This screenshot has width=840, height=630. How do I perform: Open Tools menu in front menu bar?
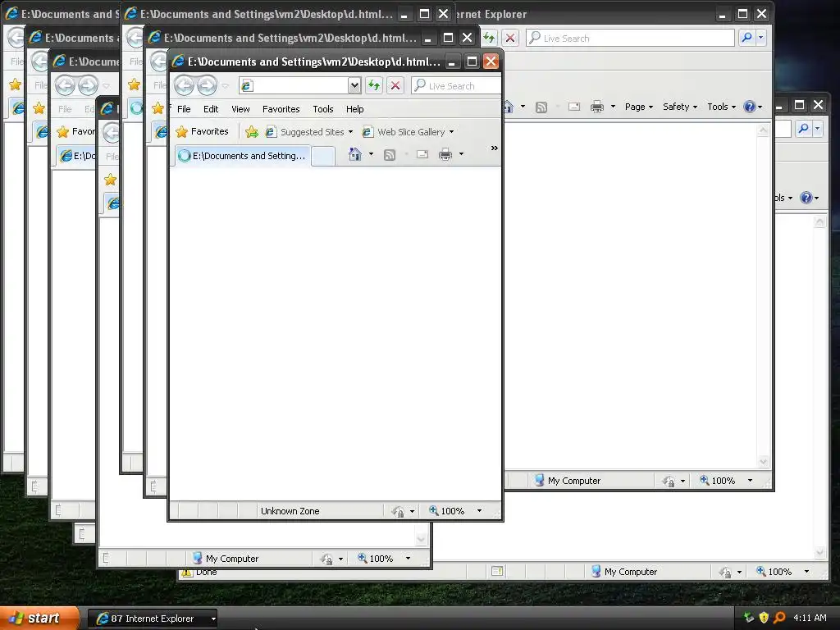tap(323, 109)
